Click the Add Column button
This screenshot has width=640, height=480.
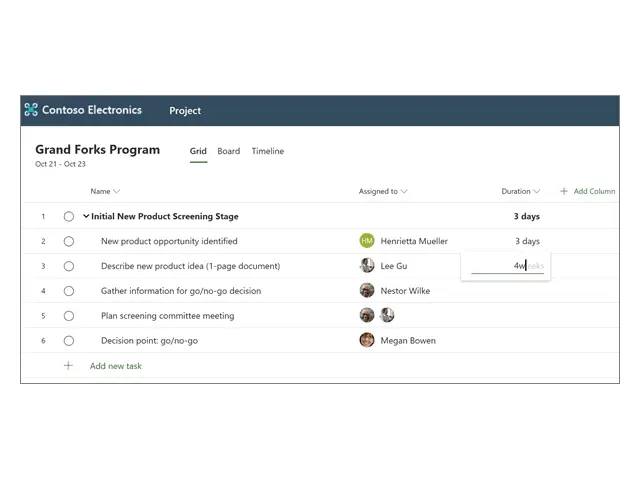[588, 191]
